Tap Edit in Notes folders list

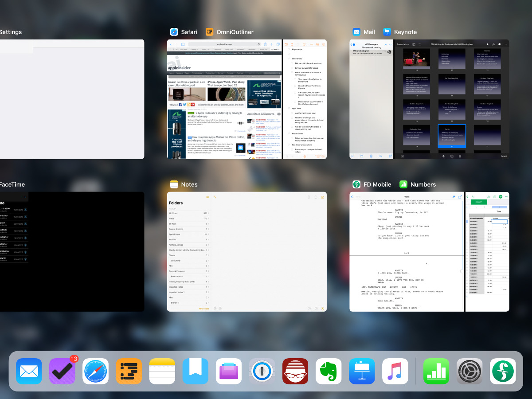click(x=207, y=197)
